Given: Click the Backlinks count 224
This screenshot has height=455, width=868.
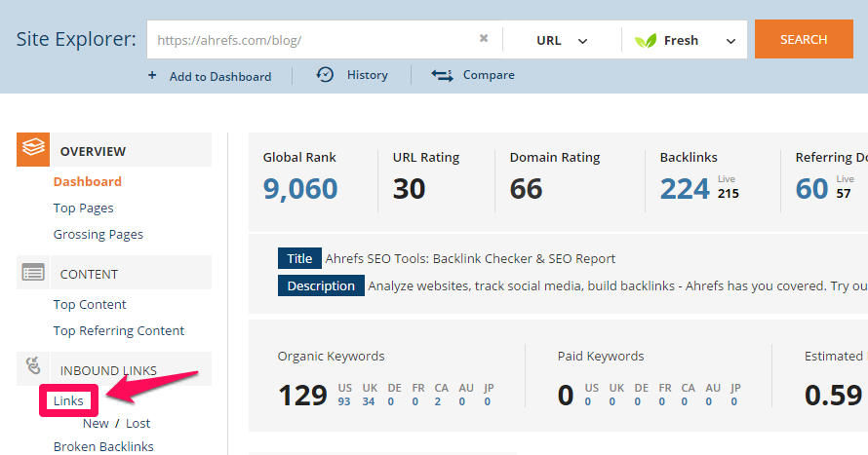Looking at the screenshot, I should coord(685,189).
